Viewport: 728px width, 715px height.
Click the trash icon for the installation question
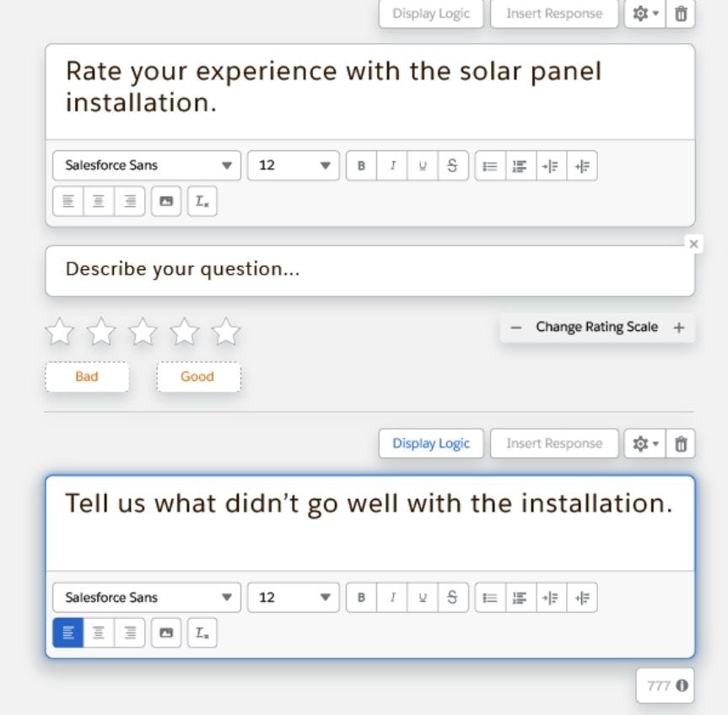(x=681, y=443)
